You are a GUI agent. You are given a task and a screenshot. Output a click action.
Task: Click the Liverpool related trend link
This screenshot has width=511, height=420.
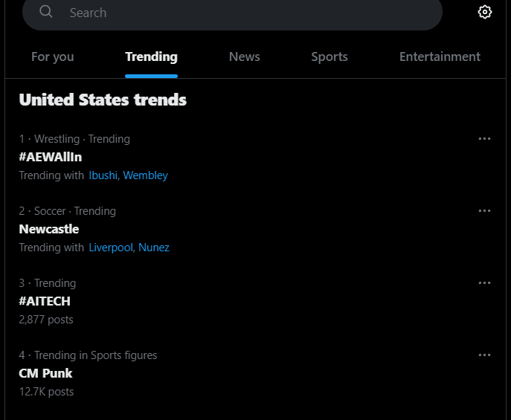click(x=111, y=248)
